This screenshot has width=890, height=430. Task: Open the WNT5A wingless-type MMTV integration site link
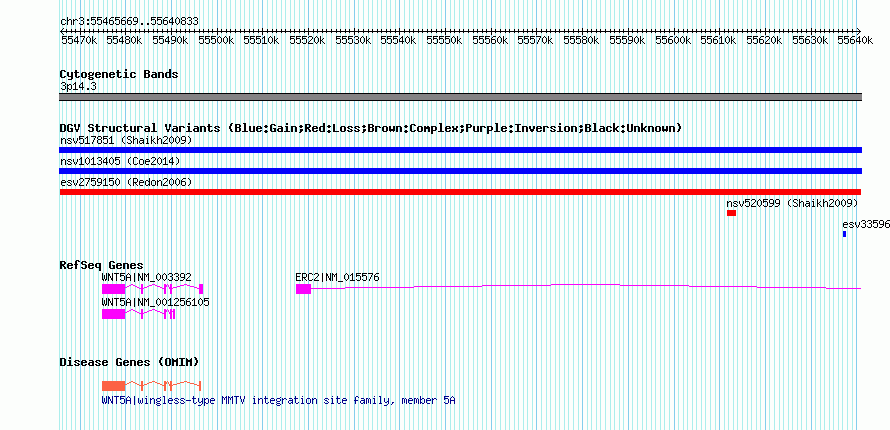click(278, 401)
